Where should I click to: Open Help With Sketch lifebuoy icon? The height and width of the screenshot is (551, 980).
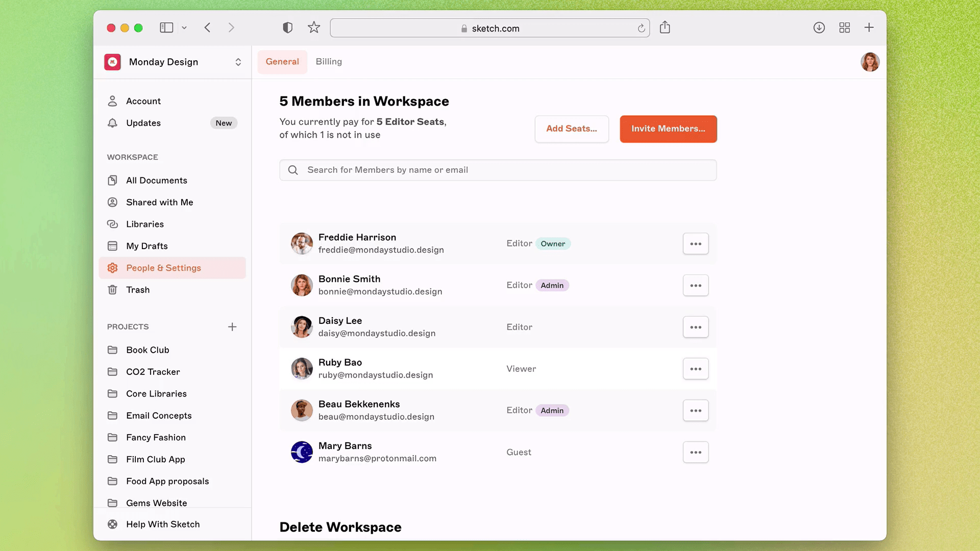(112, 524)
